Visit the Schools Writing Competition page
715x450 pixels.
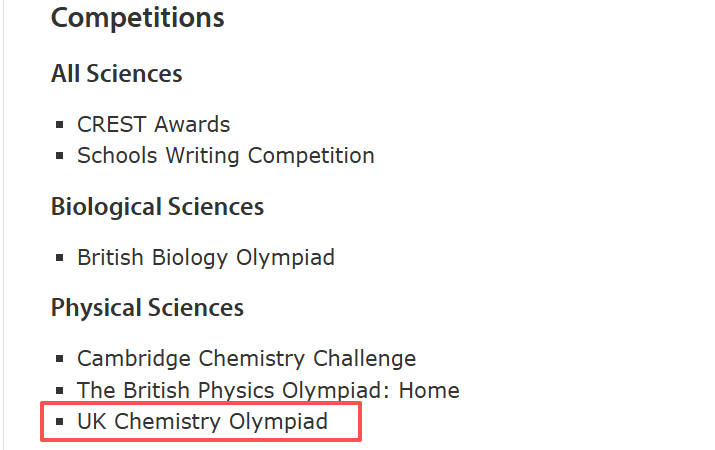(x=225, y=156)
